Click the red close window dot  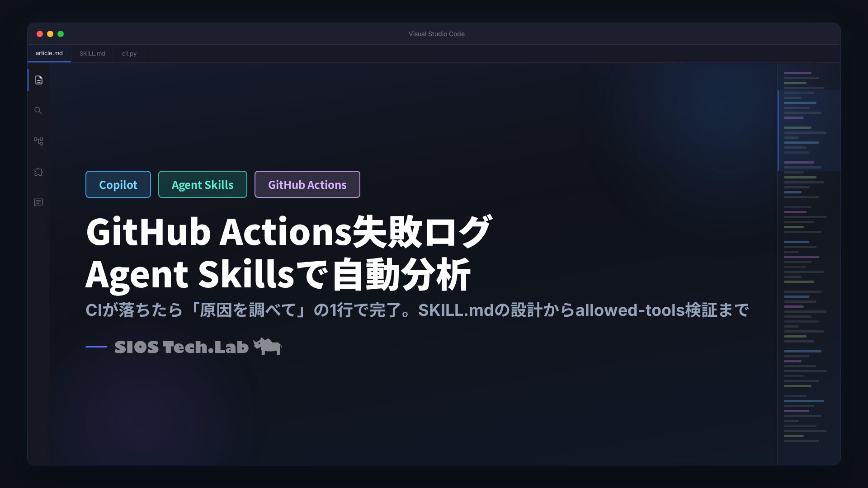click(40, 34)
